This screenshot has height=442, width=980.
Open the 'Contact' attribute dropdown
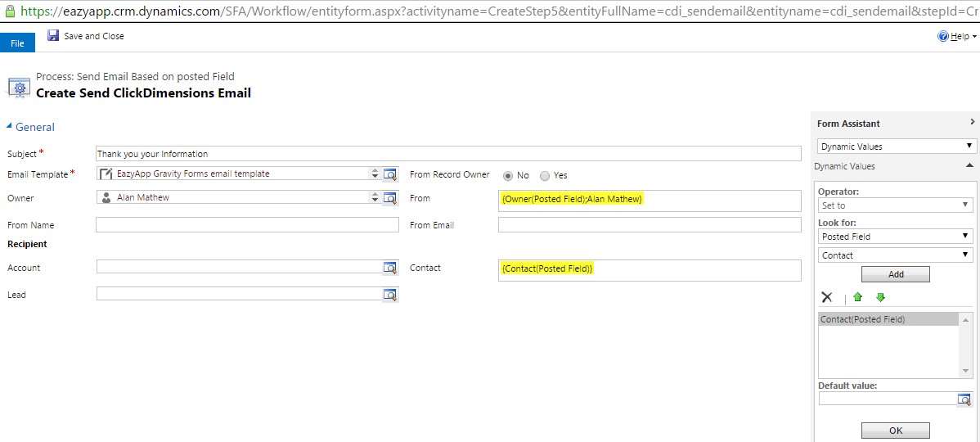[x=895, y=255]
